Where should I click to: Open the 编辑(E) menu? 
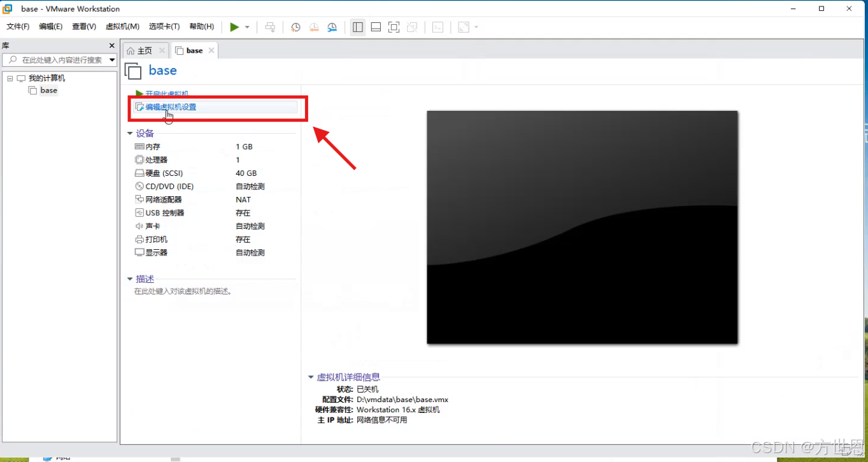tap(51, 27)
